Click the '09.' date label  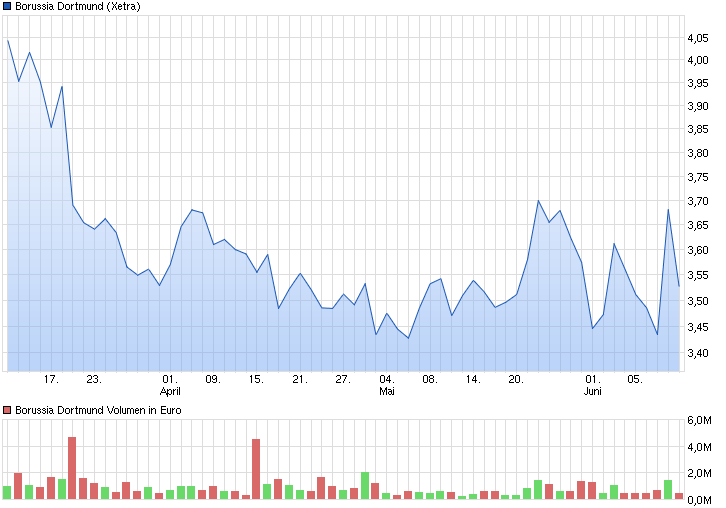click(213, 379)
